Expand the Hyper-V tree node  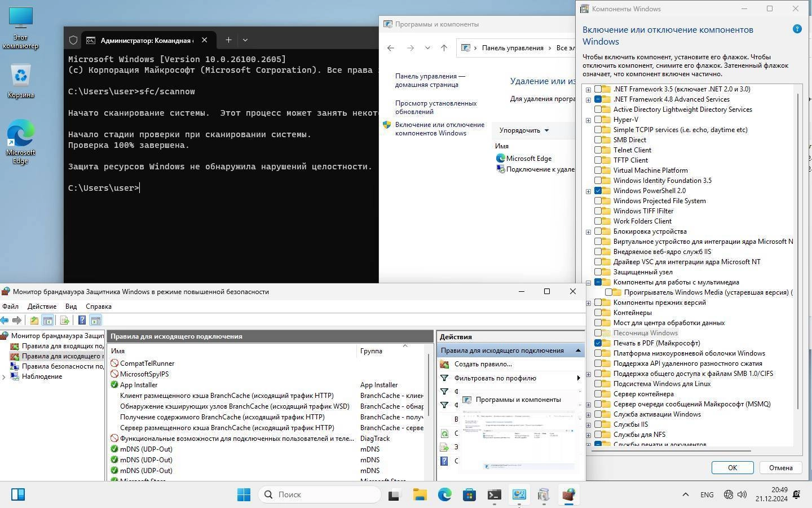click(x=589, y=120)
